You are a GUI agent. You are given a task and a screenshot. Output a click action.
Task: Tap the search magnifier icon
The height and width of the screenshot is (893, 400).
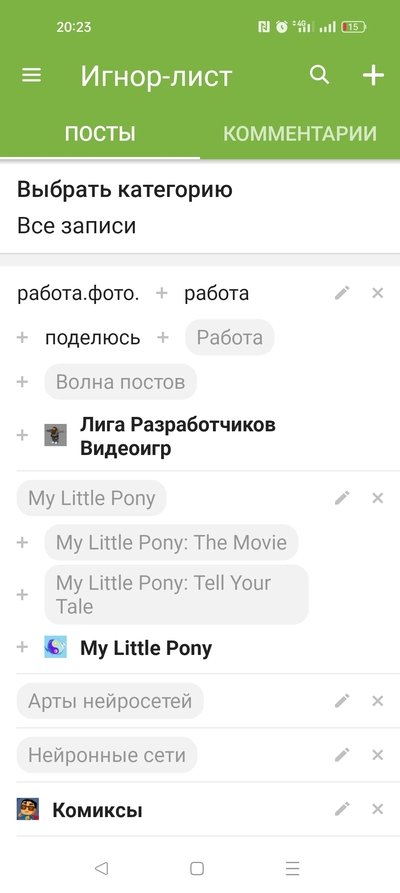point(319,75)
